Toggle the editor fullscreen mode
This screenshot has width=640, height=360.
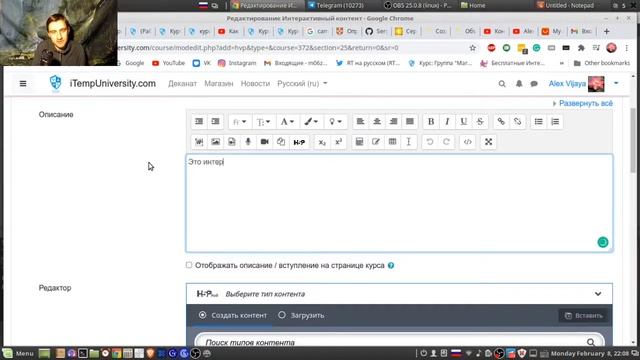(x=489, y=142)
